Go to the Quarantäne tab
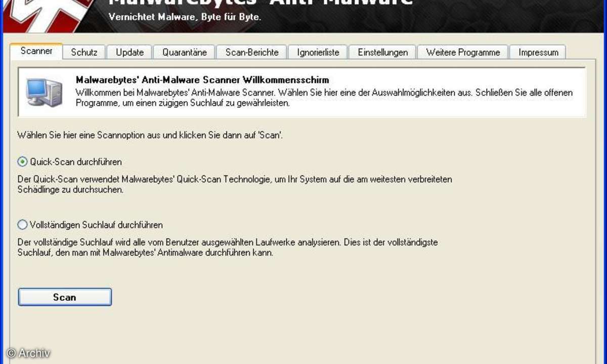The width and height of the screenshot is (607, 364). coord(184,52)
